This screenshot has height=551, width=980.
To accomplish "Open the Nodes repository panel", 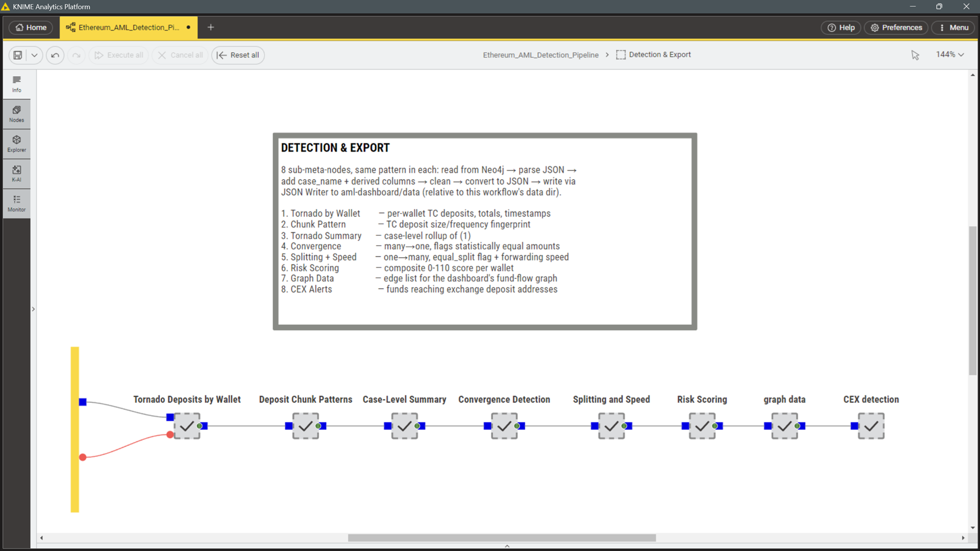I will pos(17,114).
